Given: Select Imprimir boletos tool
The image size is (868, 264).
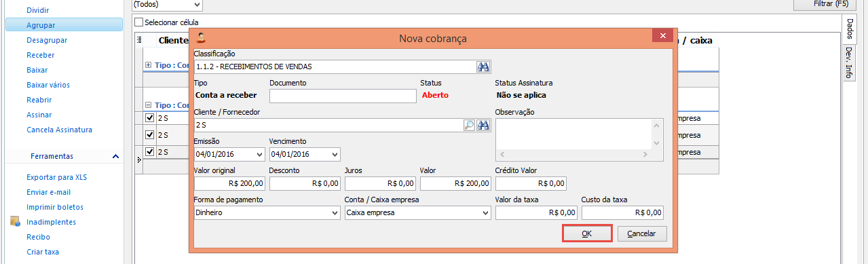Looking at the screenshot, I should 54,207.
